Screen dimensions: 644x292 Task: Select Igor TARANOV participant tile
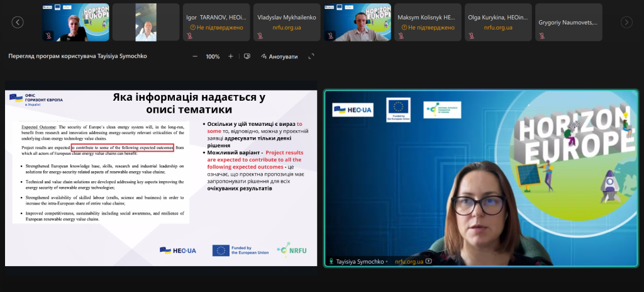pos(216,22)
